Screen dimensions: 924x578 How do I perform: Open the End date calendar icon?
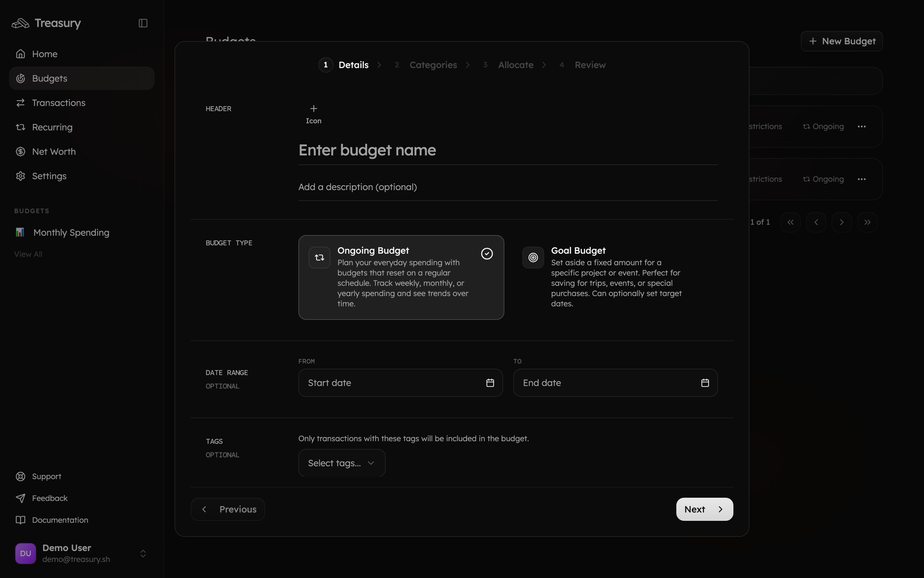(705, 383)
